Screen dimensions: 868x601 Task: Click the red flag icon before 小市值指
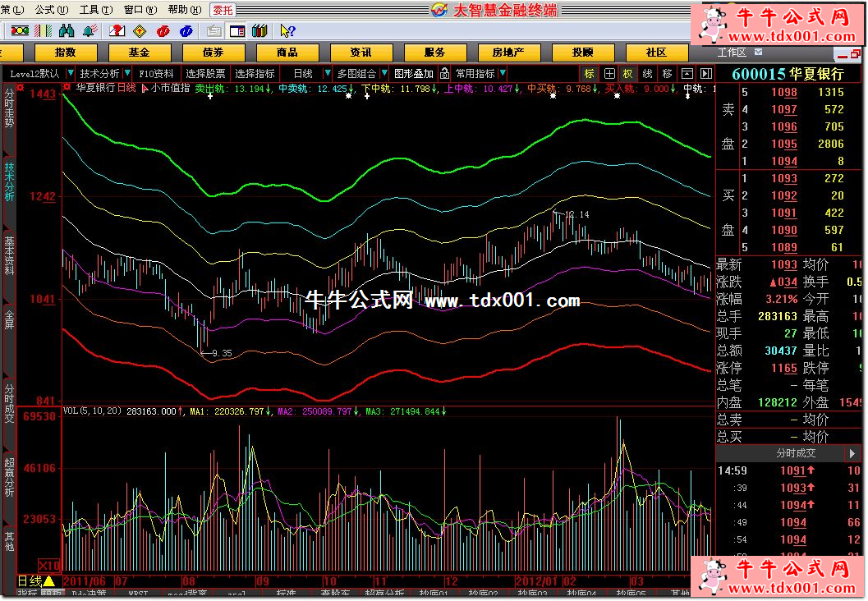tap(145, 88)
